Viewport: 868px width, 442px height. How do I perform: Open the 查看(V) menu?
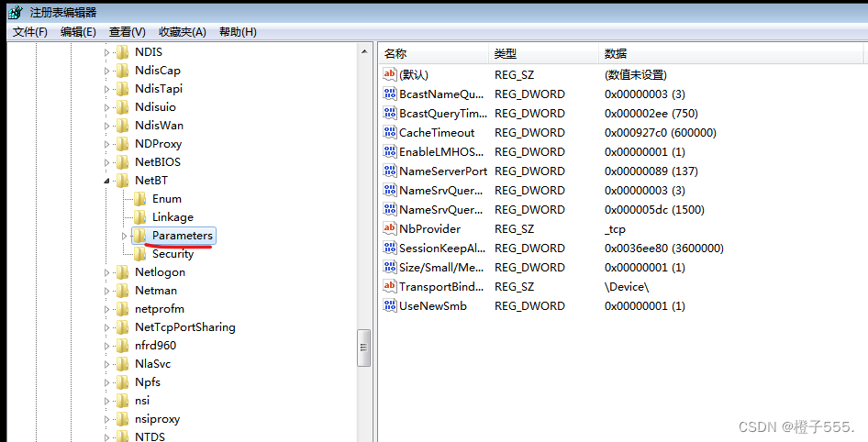pyautogui.click(x=128, y=31)
